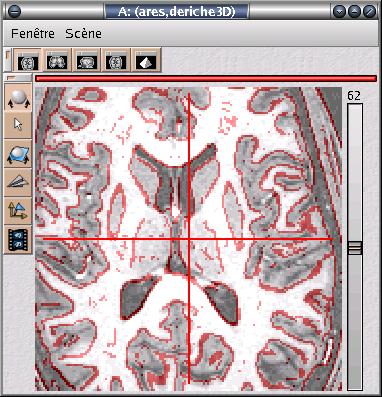The height and width of the screenshot is (397, 382).
Task: Click the down-arrow title bar button
Action: (340, 12)
